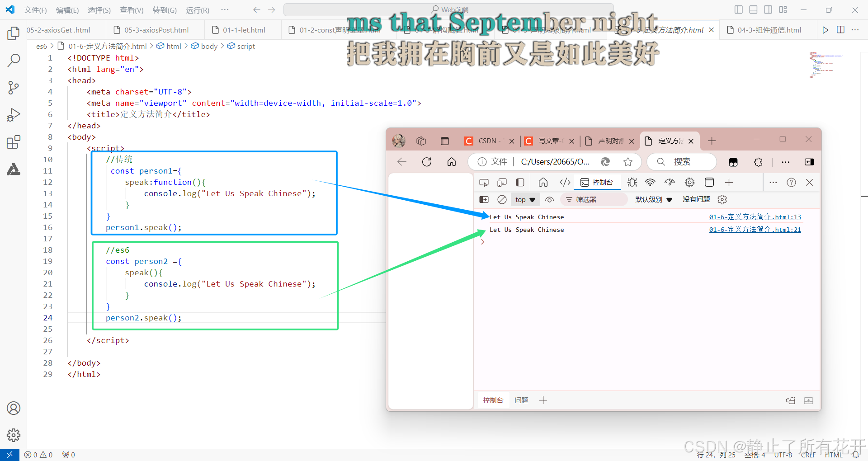Open the Explorer view in VS Code sidebar
This screenshot has height=461, width=868.
[x=14, y=33]
